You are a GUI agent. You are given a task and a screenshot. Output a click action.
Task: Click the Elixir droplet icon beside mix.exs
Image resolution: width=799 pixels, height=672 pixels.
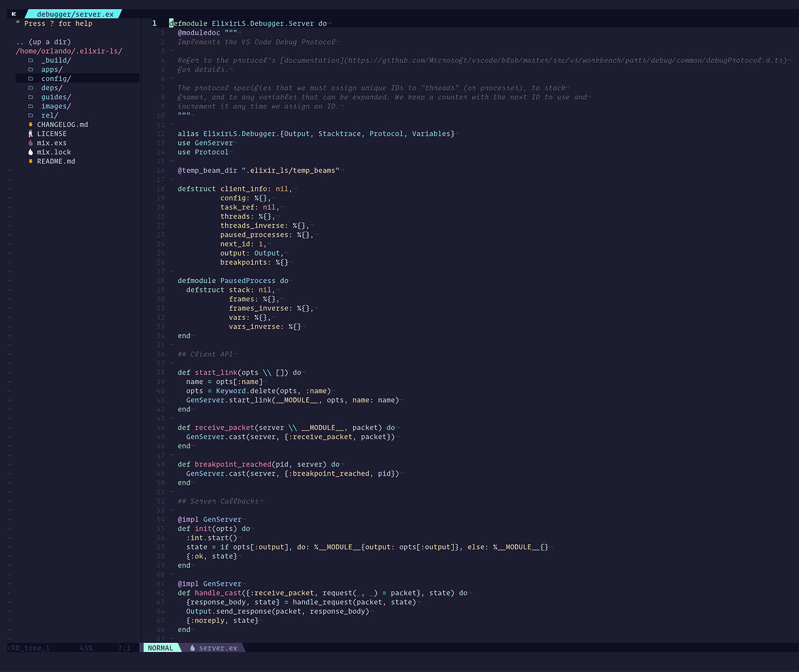[x=30, y=143]
